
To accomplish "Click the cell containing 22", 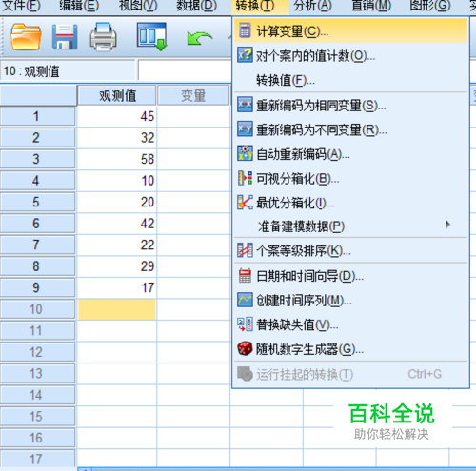I will click(117, 245).
